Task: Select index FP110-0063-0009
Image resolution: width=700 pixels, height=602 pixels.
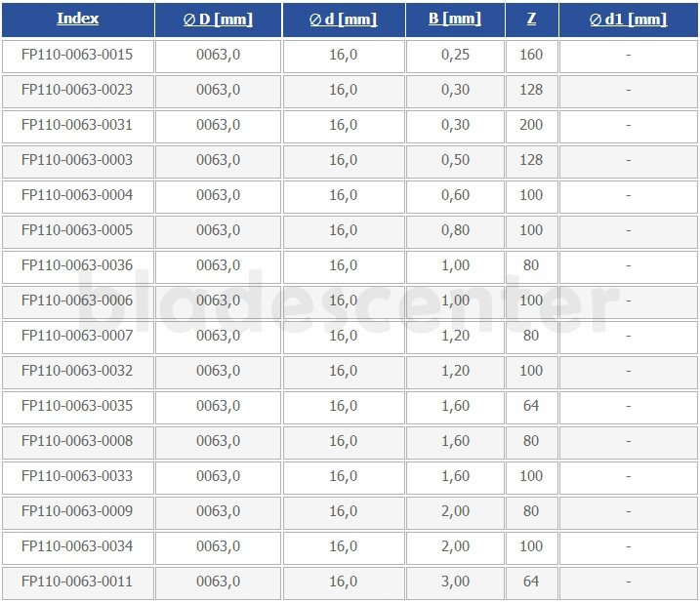Action: click(x=77, y=511)
